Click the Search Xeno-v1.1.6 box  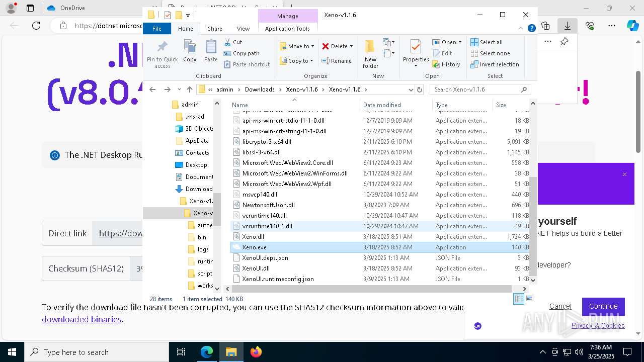(480, 89)
